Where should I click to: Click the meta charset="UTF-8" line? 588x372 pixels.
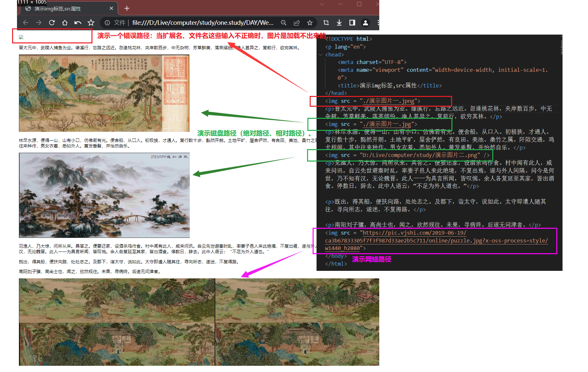coord(372,62)
